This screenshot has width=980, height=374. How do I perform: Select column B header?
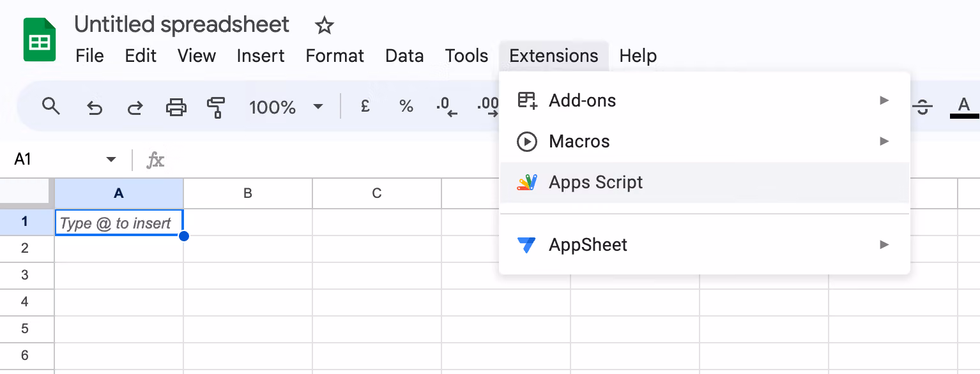coord(248,193)
